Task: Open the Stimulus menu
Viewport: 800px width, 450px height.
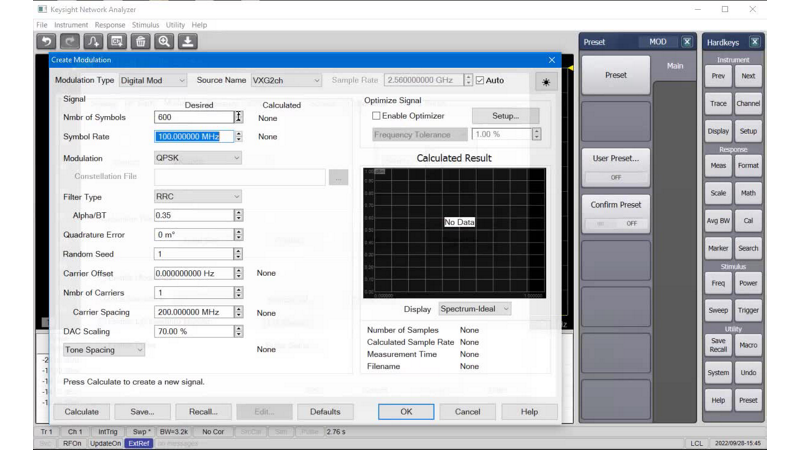Action: [x=145, y=24]
